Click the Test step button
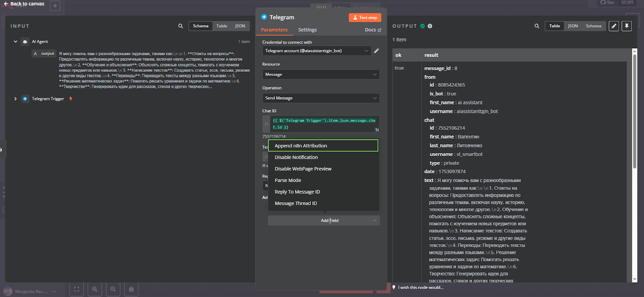 [365, 17]
